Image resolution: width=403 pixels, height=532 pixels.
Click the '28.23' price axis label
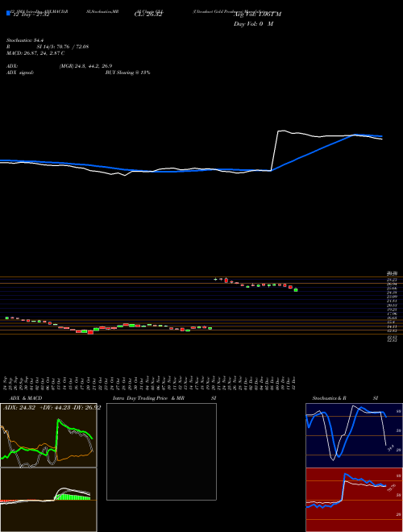point(393,280)
